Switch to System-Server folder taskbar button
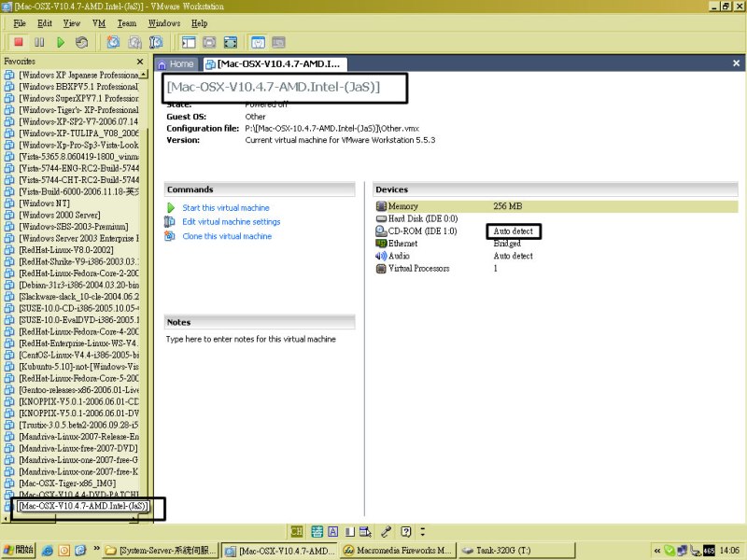The height and width of the screenshot is (560, 747). pos(161,551)
